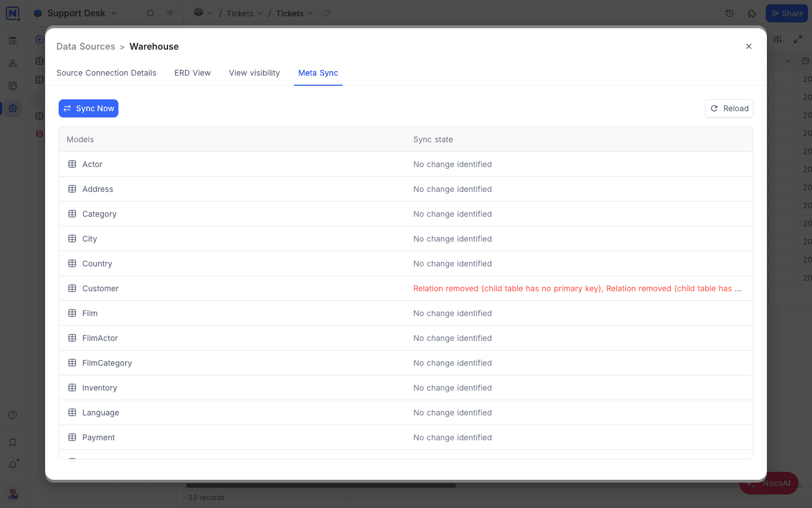Click the City table icon
This screenshot has width=812, height=508.
pos(72,239)
